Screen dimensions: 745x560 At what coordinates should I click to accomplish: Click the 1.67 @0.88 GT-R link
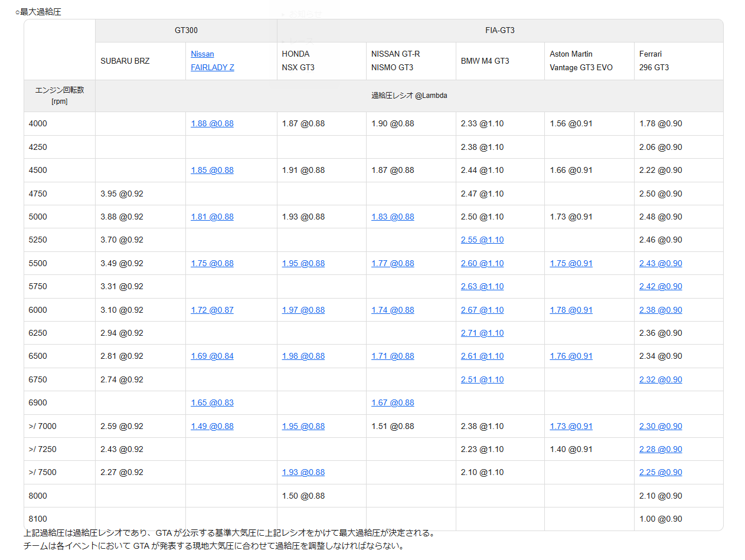pos(393,402)
